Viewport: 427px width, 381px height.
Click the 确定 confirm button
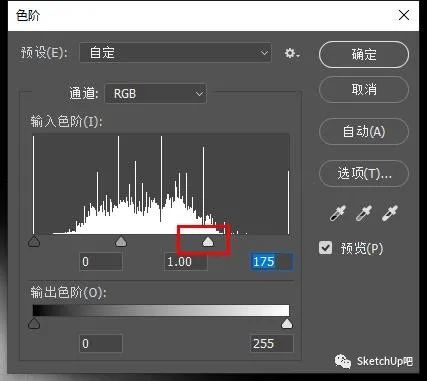(364, 54)
